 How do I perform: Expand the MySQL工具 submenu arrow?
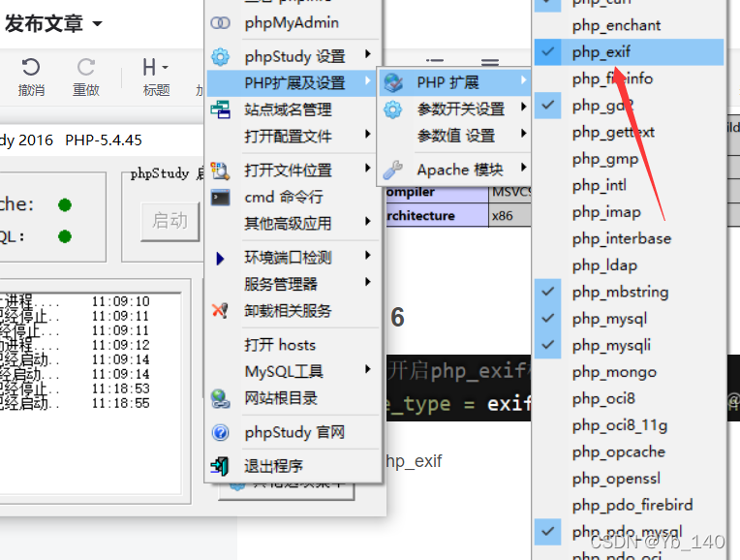(368, 369)
